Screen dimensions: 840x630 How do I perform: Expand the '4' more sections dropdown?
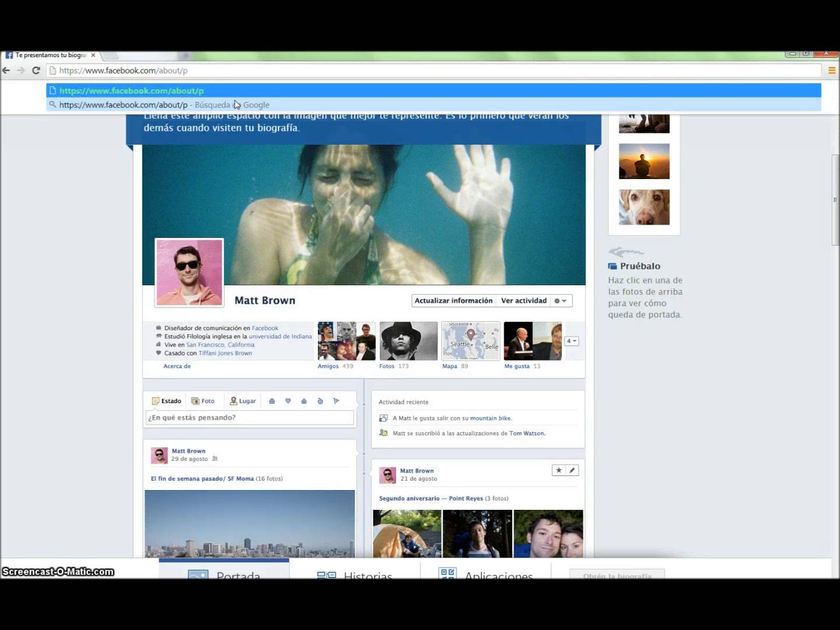coord(571,341)
